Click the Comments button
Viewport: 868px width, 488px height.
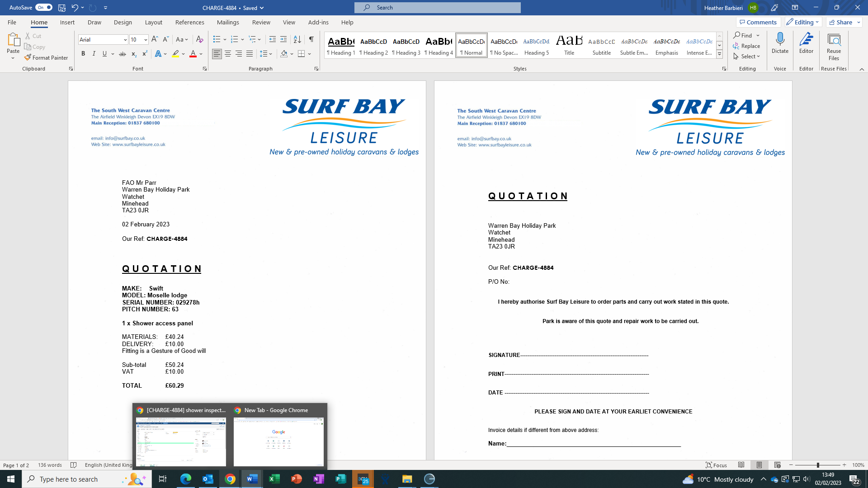tap(758, 22)
